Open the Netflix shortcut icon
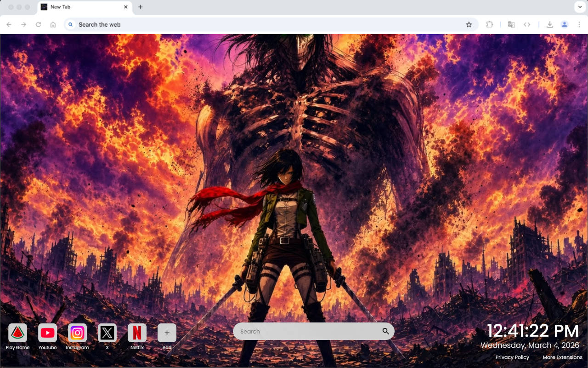The width and height of the screenshot is (588, 368). (137, 333)
